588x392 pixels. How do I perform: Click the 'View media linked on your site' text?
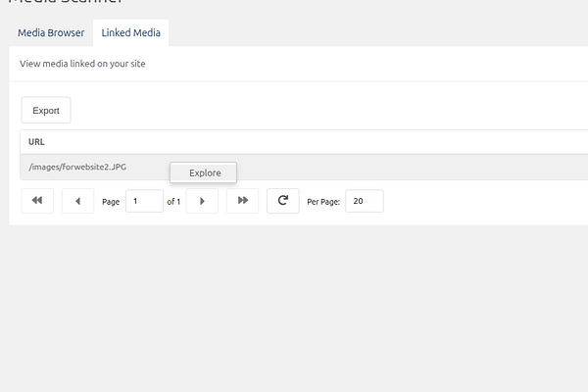[x=82, y=64]
